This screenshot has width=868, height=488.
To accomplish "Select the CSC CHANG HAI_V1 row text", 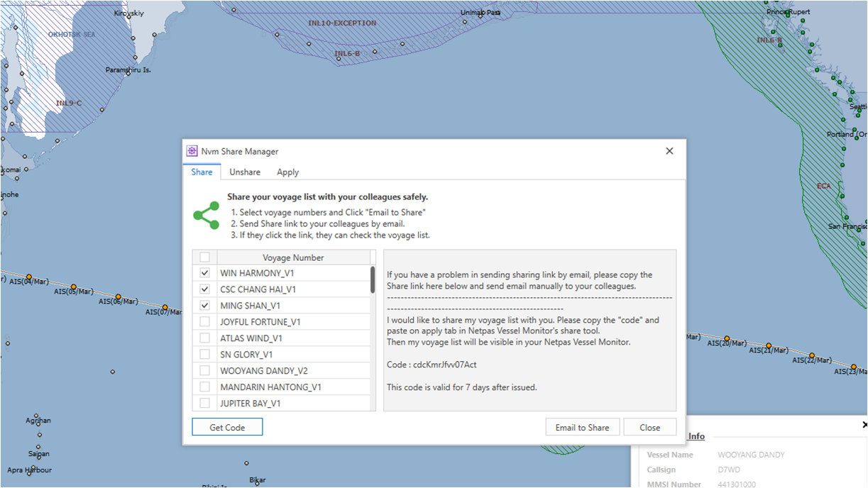I will [258, 289].
